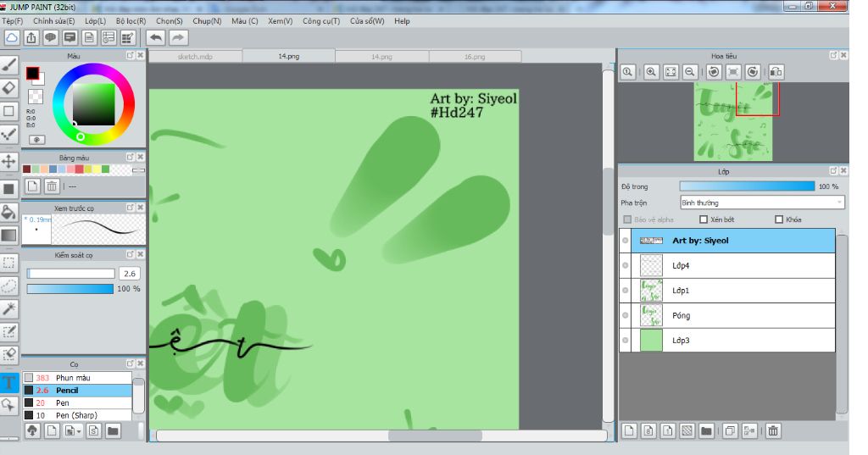Toggle visibility of Lớp4 layer

pyautogui.click(x=626, y=266)
